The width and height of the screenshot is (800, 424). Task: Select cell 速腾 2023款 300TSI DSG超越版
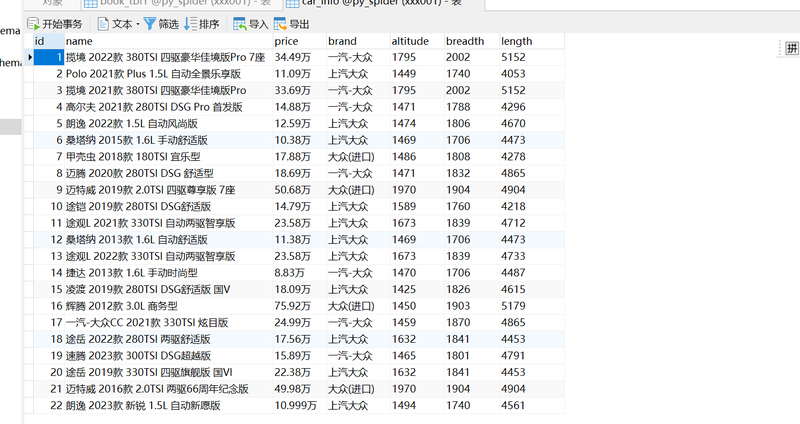(x=168, y=356)
